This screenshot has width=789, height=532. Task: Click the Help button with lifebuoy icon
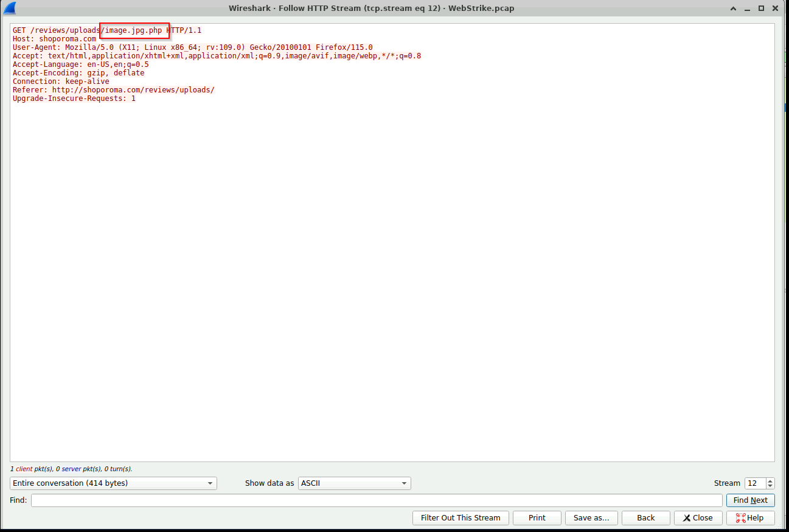(x=750, y=518)
